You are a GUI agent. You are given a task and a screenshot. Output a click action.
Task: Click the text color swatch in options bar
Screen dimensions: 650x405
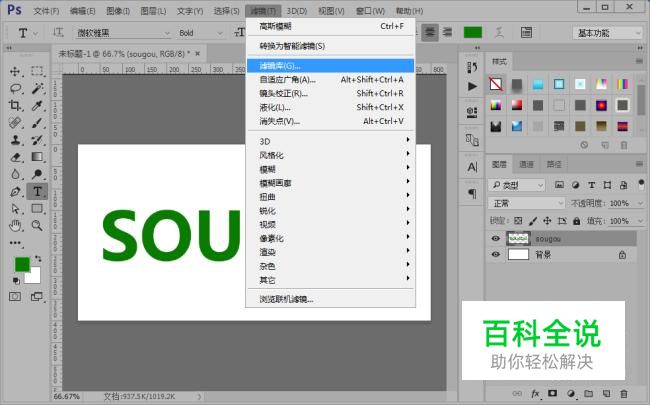pyautogui.click(x=473, y=32)
